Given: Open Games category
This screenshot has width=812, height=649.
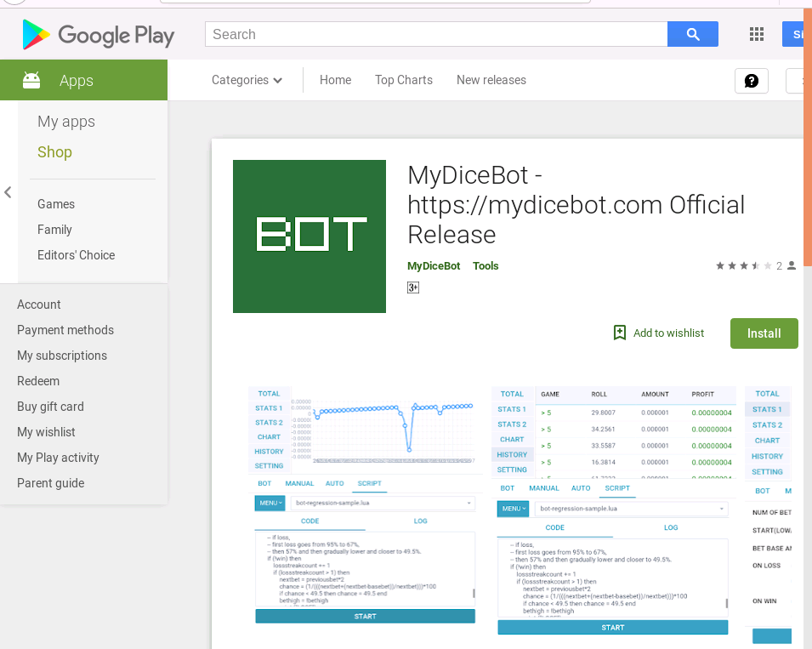Looking at the screenshot, I should click(x=56, y=204).
